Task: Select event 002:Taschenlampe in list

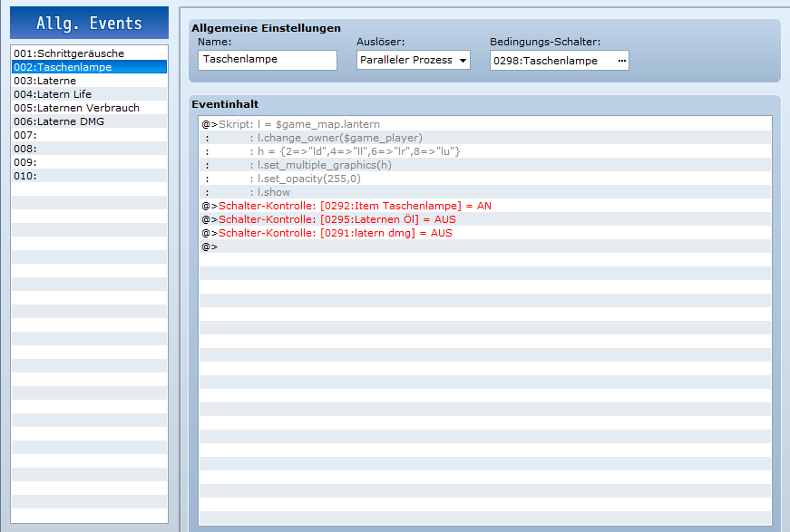Action: pos(89,67)
